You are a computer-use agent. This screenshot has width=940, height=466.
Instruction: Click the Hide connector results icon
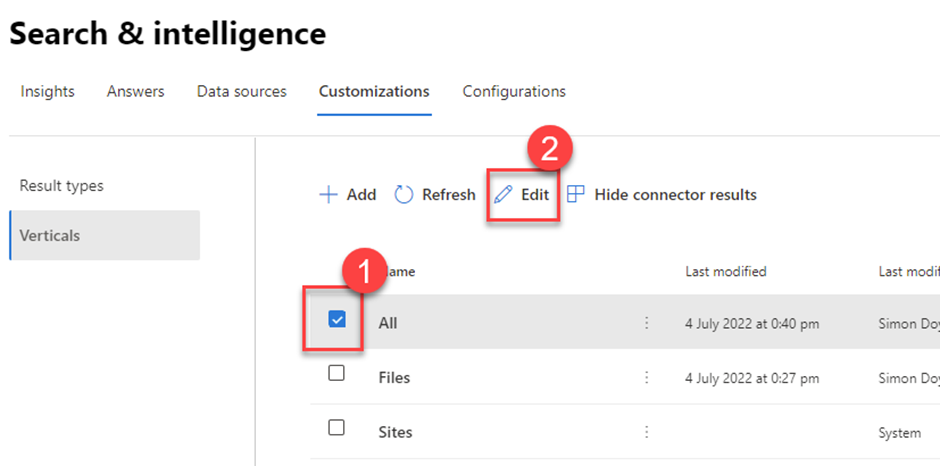[x=576, y=195]
